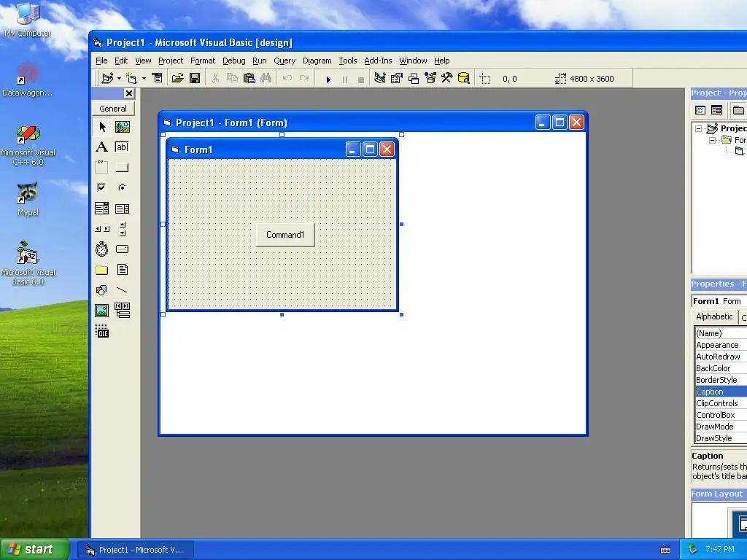Click the Project Explorer toolbar icon
The width and height of the screenshot is (747, 560).
click(380, 78)
